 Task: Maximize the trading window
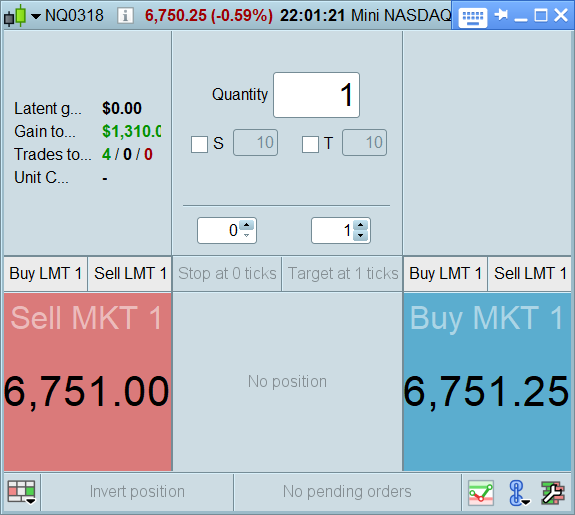coord(541,15)
